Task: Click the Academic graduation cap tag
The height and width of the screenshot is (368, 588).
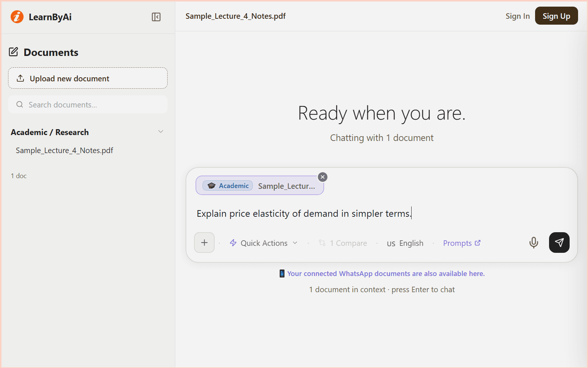Action: (x=228, y=185)
